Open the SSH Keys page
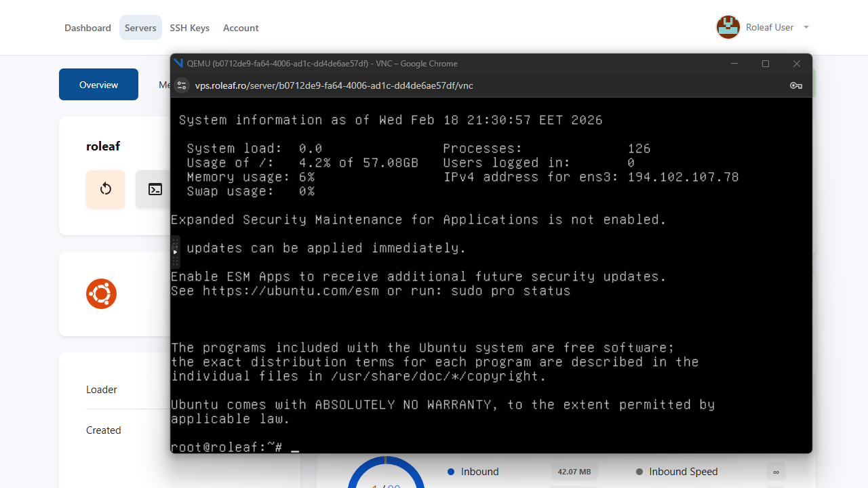 pos(189,28)
